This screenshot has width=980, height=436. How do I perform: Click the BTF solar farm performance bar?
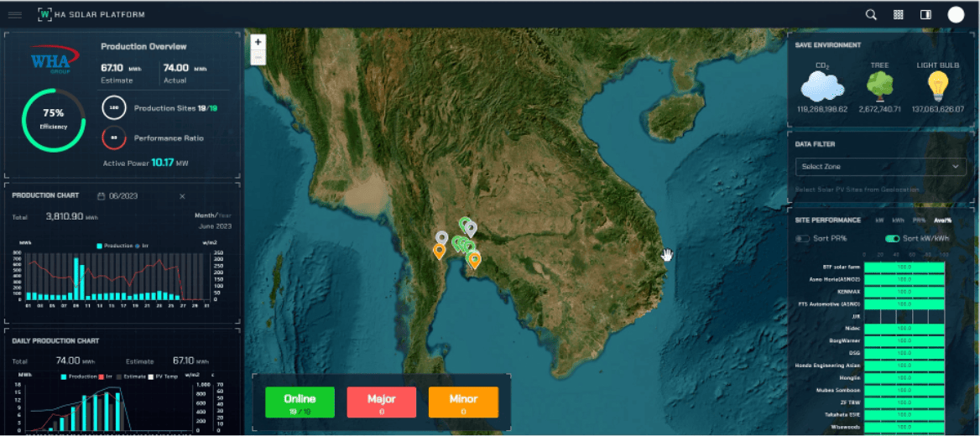904,267
